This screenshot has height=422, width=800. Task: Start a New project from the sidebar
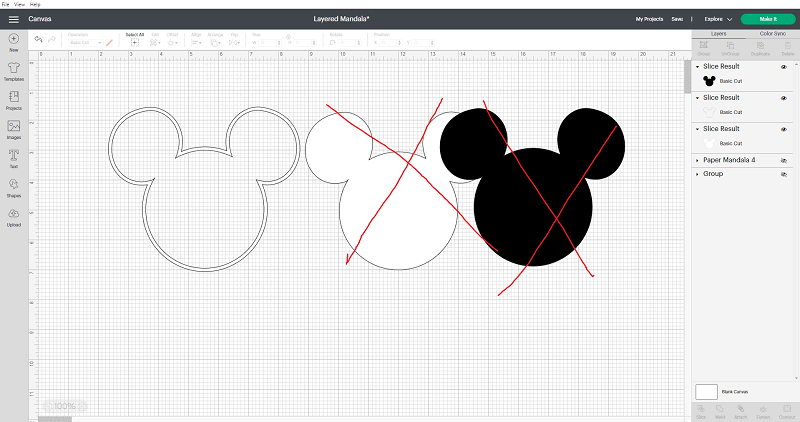pyautogui.click(x=14, y=42)
